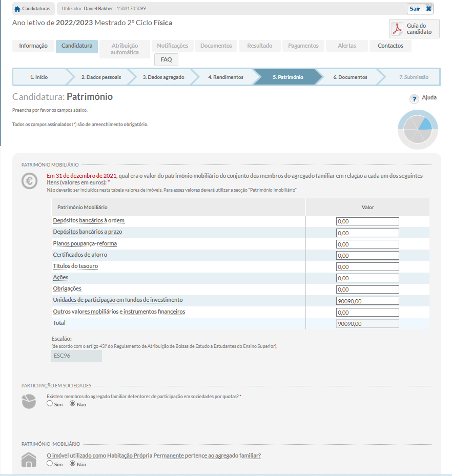Open the Contactos tab

pos(391,46)
